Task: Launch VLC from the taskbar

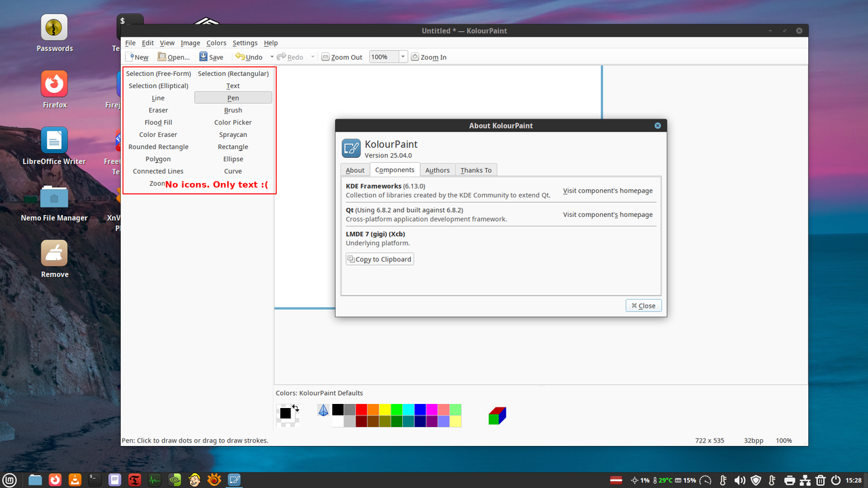Action: coord(75,480)
